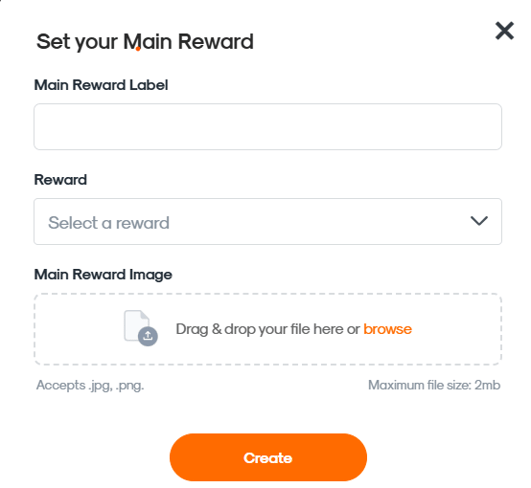Close the Set your Main Reward dialog

504,31
